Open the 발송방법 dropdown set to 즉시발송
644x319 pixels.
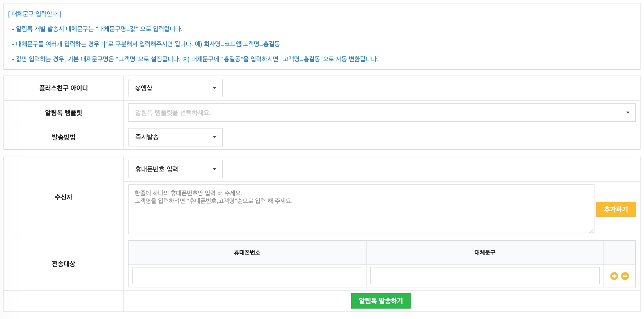(x=175, y=137)
